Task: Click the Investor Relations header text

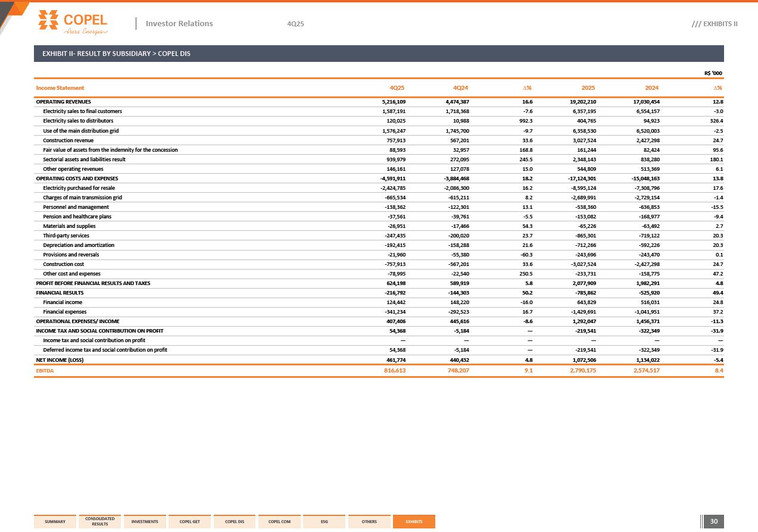Action: pos(179,24)
